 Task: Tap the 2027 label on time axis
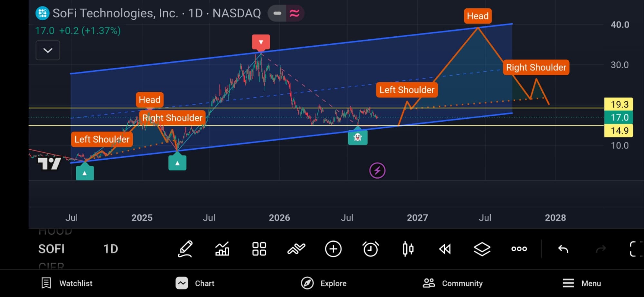point(417,218)
